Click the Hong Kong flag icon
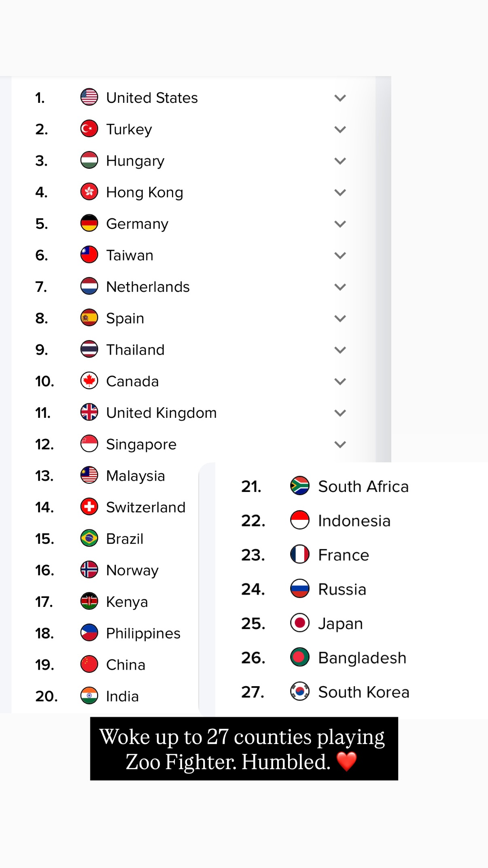Viewport: 488px width, 868px height. [89, 192]
